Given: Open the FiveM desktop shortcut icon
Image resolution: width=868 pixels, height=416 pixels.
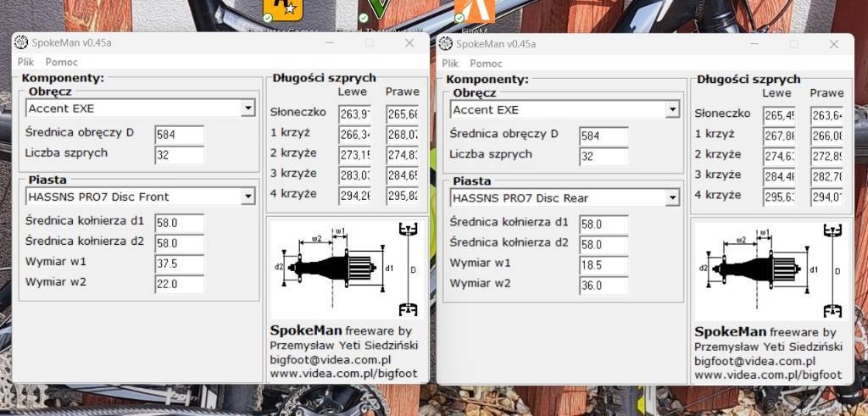Looking at the screenshot, I should pos(475,14).
